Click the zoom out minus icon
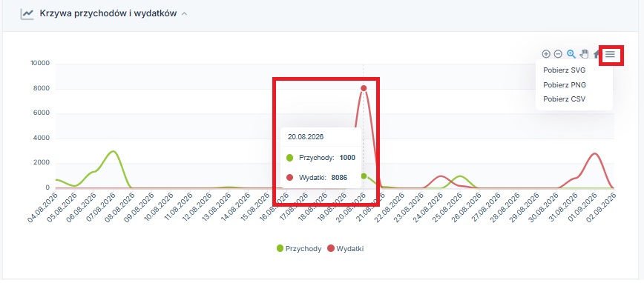 (x=558, y=54)
